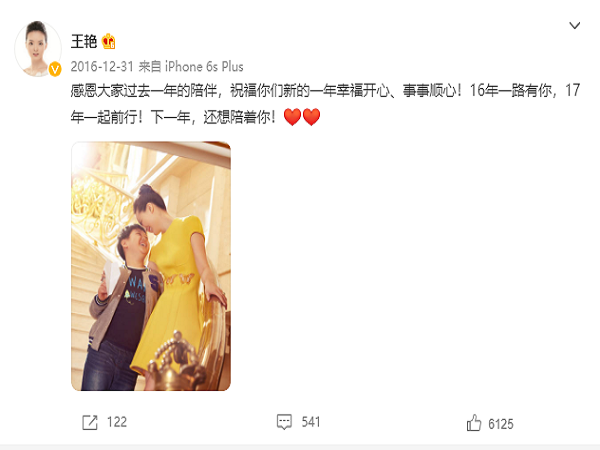
Task: Click the 来自 source label
Action: tap(149, 67)
